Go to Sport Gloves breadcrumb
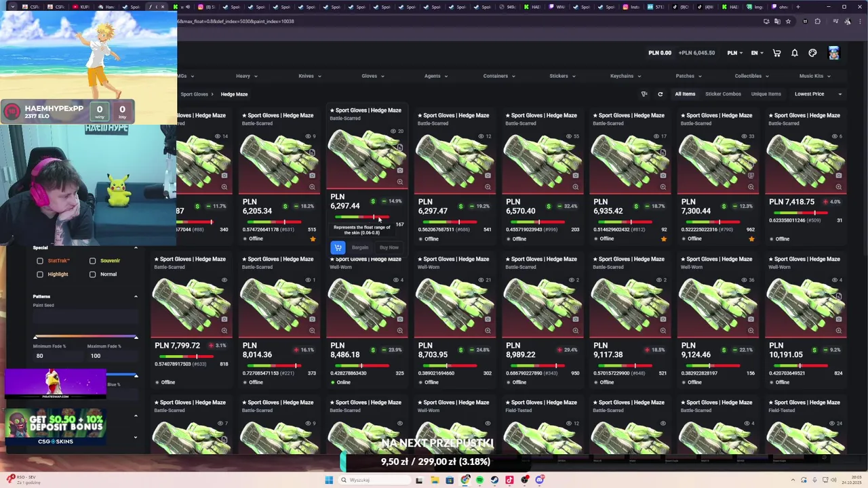 tap(195, 94)
